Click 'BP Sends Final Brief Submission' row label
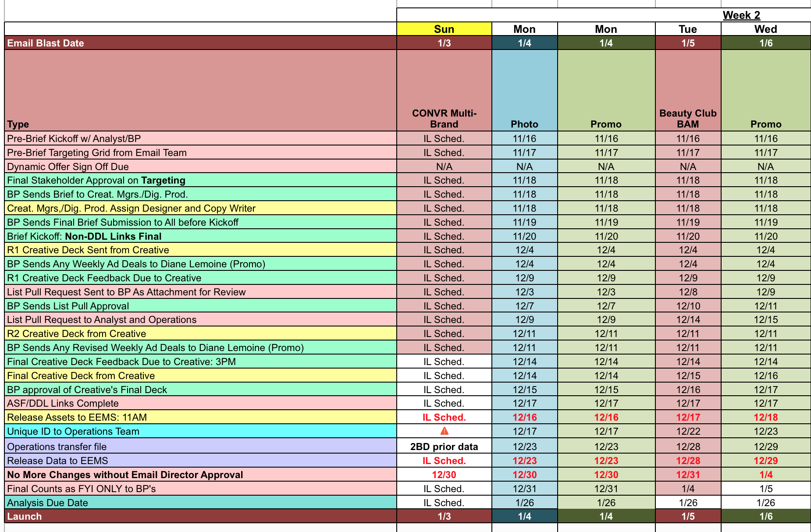 click(x=200, y=222)
